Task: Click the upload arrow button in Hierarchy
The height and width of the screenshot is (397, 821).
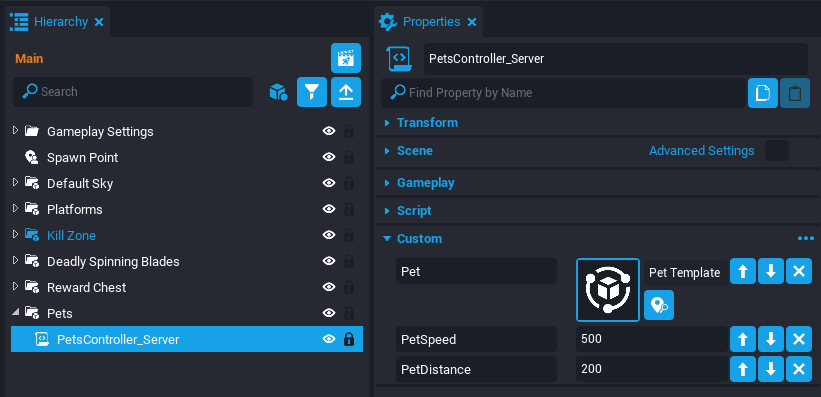Action: pos(346,92)
